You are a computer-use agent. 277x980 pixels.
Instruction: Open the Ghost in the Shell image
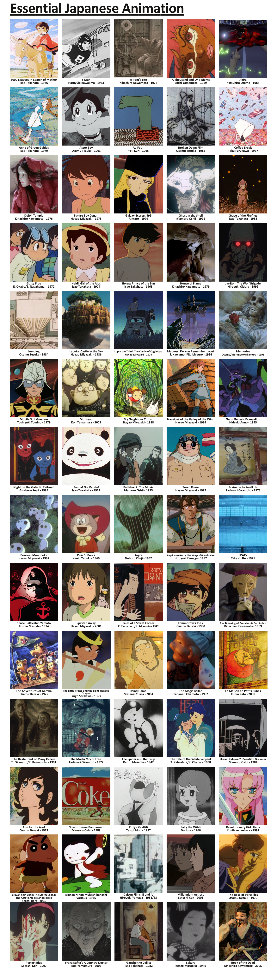point(191,184)
